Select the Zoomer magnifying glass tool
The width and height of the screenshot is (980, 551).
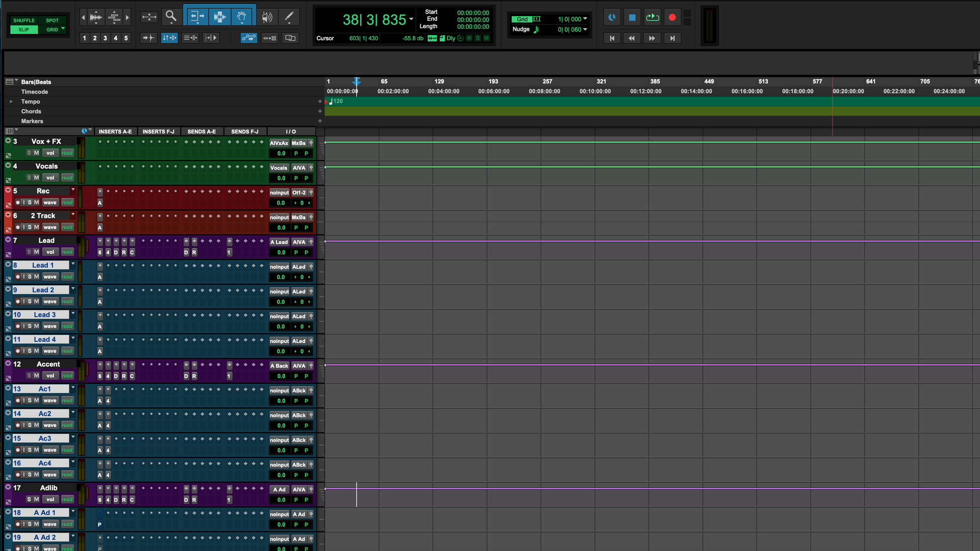(x=171, y=17)
